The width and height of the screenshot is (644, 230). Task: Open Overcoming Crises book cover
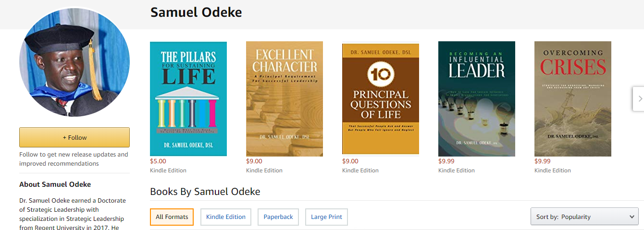pyautogui.click(x=573, y=99)
